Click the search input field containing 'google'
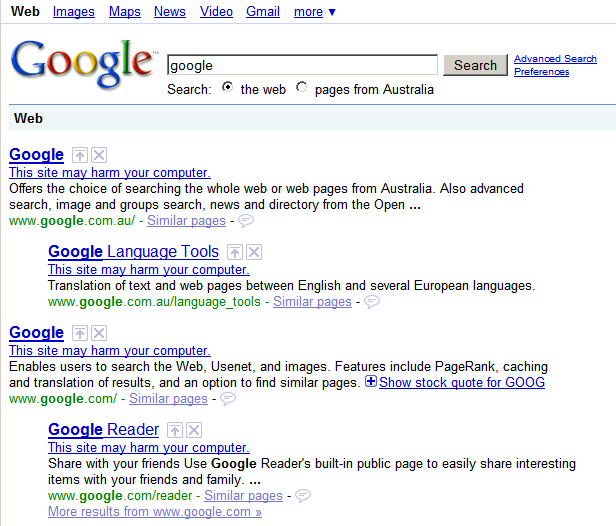This screenshot has width=616, height=526. point(302,65)
